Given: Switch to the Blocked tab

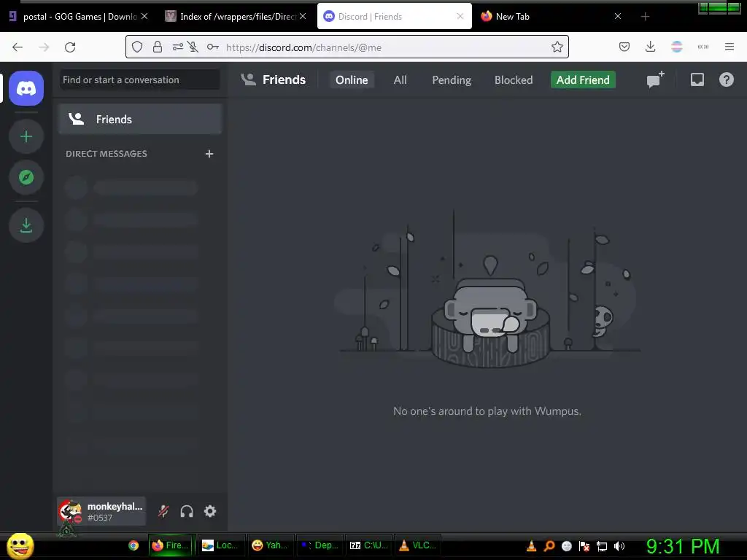Looking at the screenshot, I should pyautogui.click(x=514, y=80).
